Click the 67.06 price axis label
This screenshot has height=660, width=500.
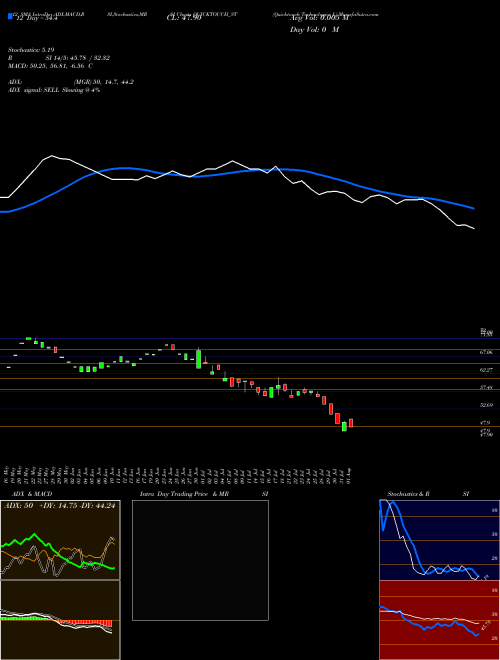click(486, 351)
